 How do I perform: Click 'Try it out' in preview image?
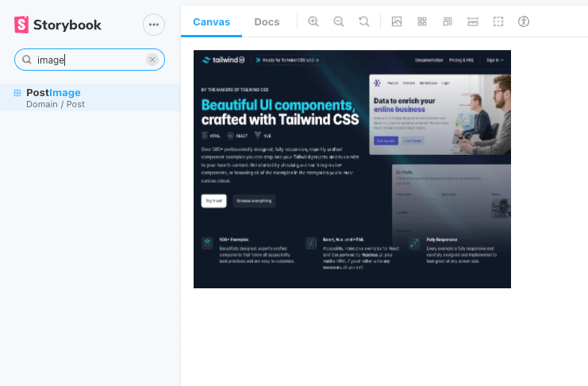click(213, 201)
